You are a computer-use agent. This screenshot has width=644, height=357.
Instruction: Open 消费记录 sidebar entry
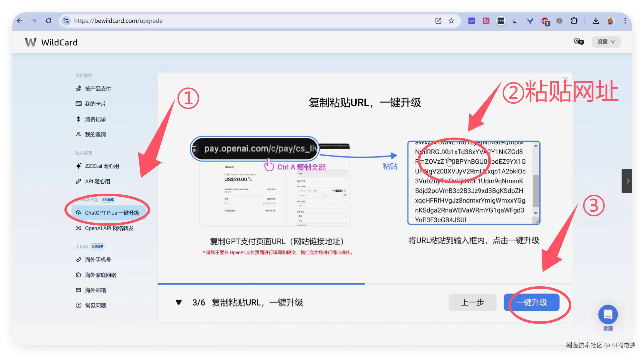click(95, 119)
